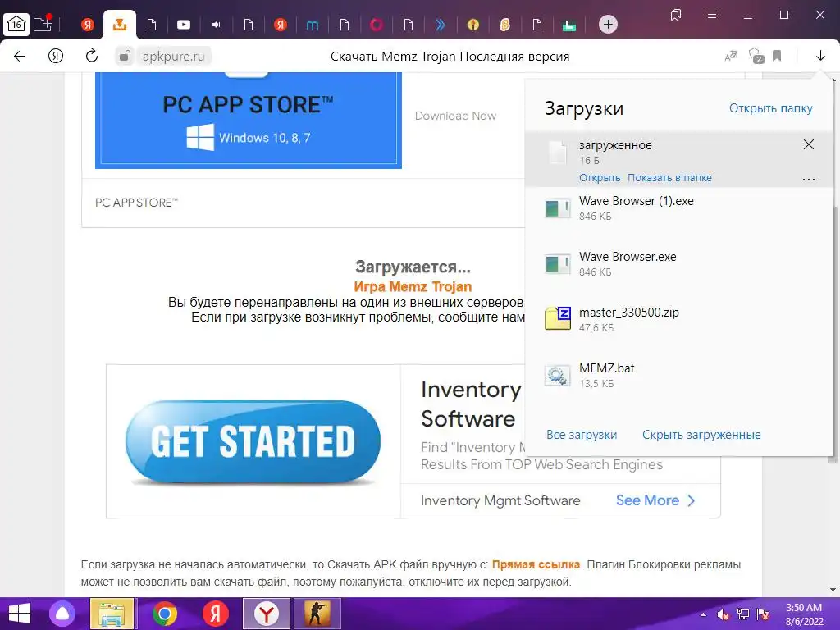This screenshot has height=630, width=840.
Task: Open the Action Center flag icon
Action: coord(763,614)
